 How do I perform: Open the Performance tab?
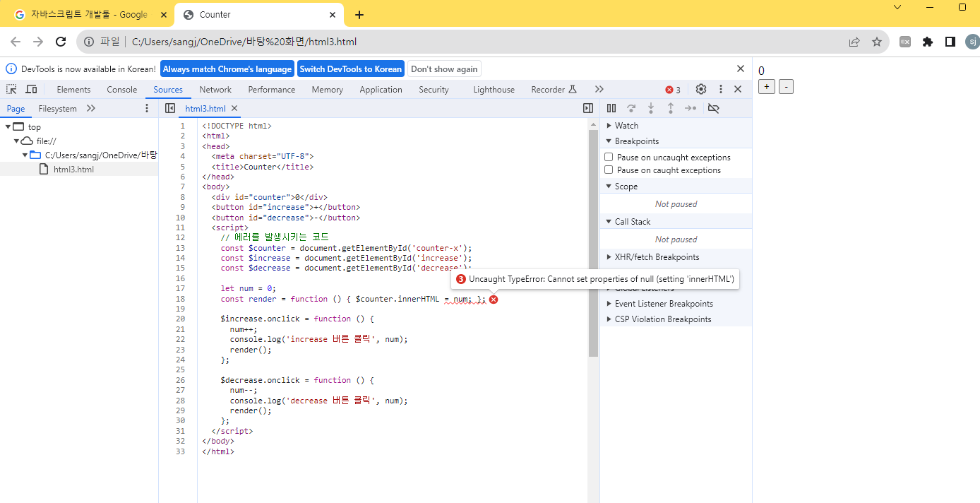click(x=272, y=90)
